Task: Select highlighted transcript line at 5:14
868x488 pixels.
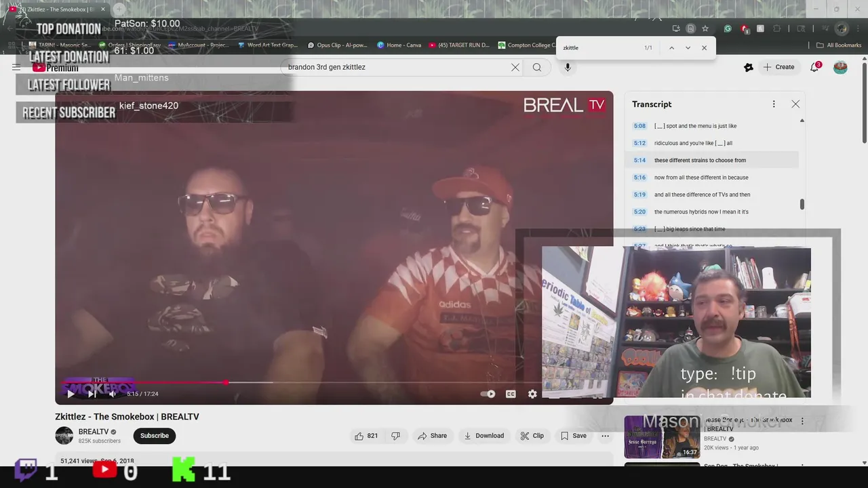Action: click(x=712, y=161)
